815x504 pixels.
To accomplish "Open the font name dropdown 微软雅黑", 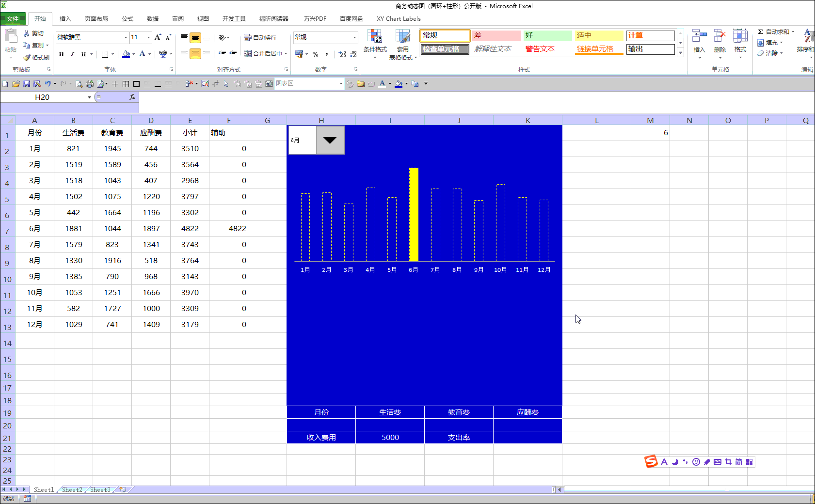I will tap(126, 37).
